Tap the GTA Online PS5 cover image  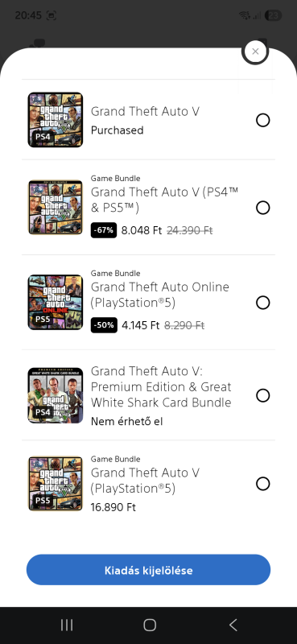pyautogui.click(x=56, y=303)
